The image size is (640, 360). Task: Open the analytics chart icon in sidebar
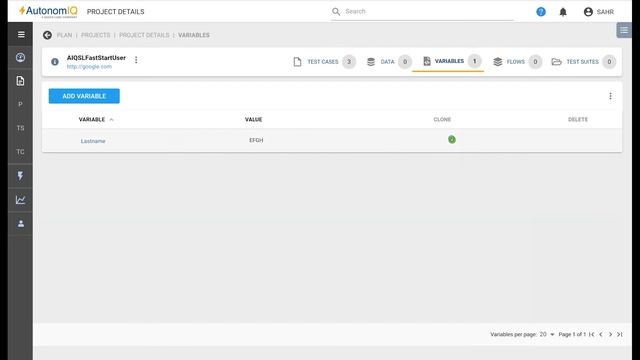(x=20, y=200)
